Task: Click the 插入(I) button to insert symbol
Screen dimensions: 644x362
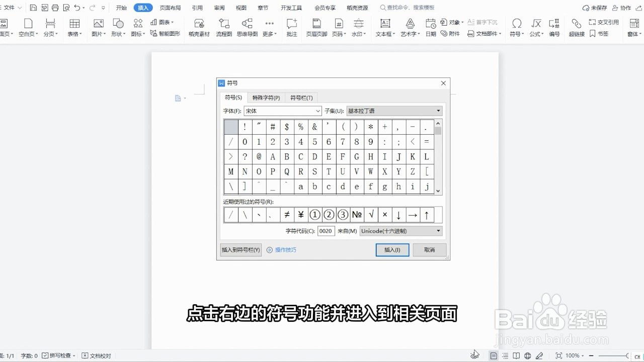Action: pos(392,250)
